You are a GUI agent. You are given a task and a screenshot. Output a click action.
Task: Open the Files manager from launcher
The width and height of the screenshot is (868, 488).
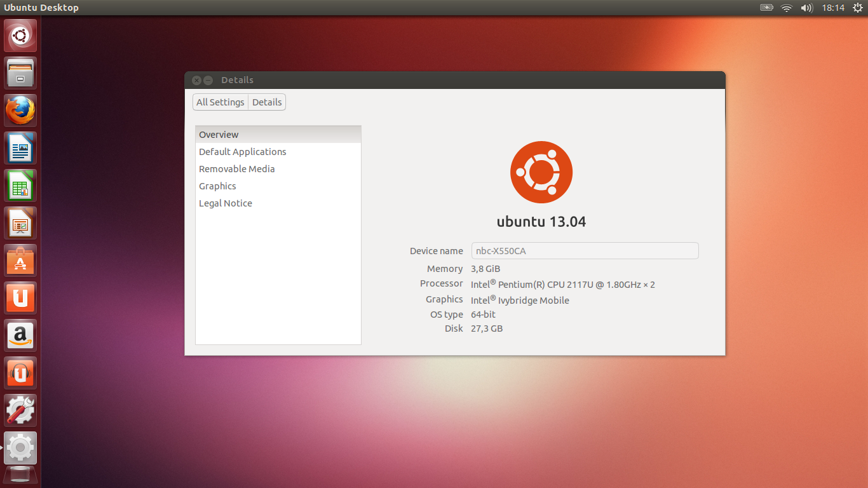pyautogui.click(x=20, y=73)
